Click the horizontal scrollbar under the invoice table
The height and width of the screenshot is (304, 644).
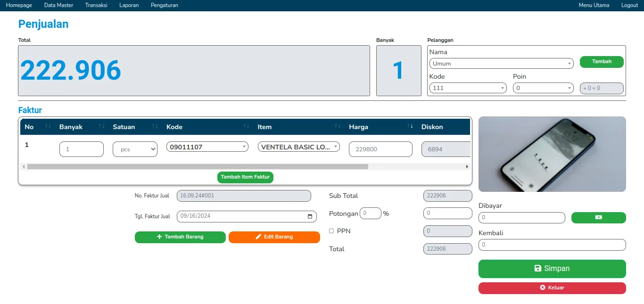coord(198,166)
